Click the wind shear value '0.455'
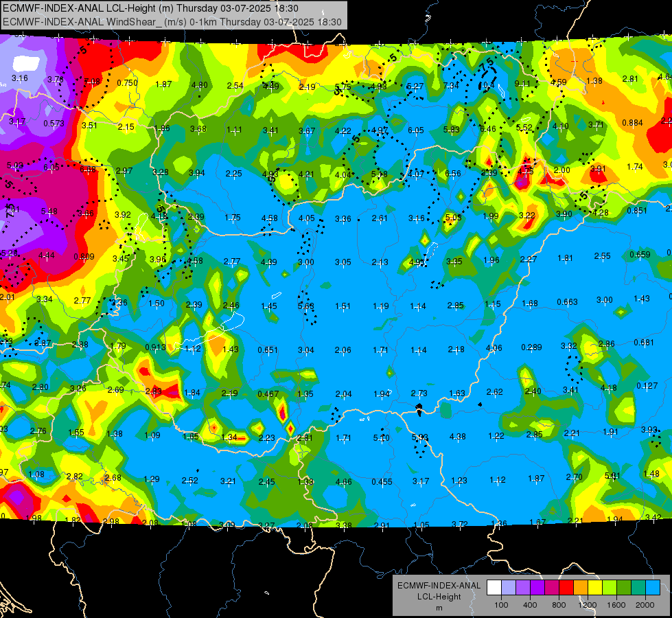Screen dimensions: 672x618 pyautogui.click(x=382, y=481)
